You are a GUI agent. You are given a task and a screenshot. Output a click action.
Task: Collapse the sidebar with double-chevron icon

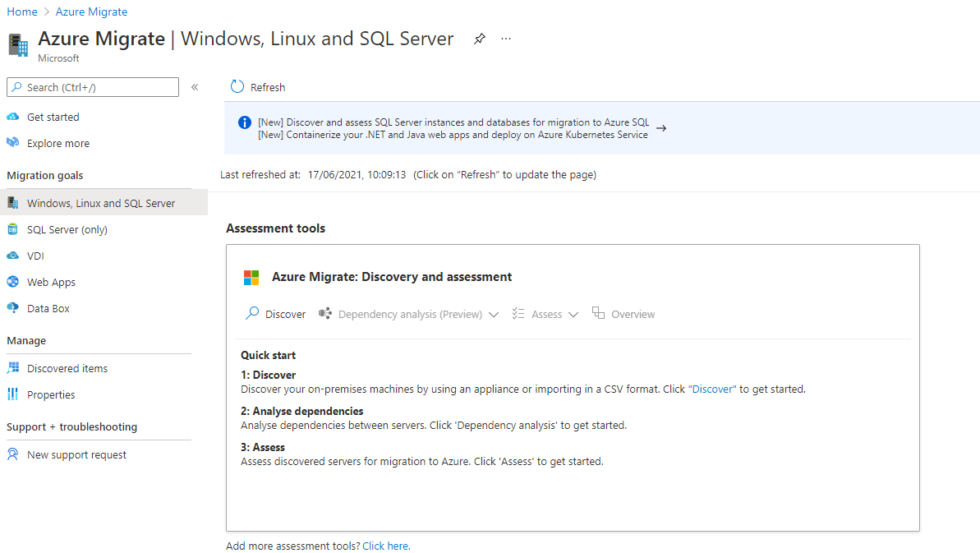coord(195,87)
